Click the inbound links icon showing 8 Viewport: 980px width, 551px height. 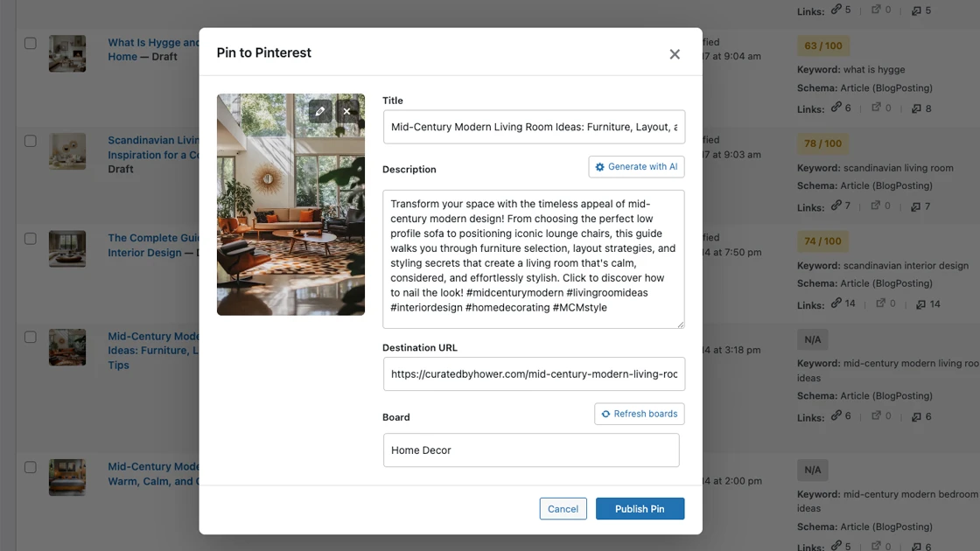(917, 108)
